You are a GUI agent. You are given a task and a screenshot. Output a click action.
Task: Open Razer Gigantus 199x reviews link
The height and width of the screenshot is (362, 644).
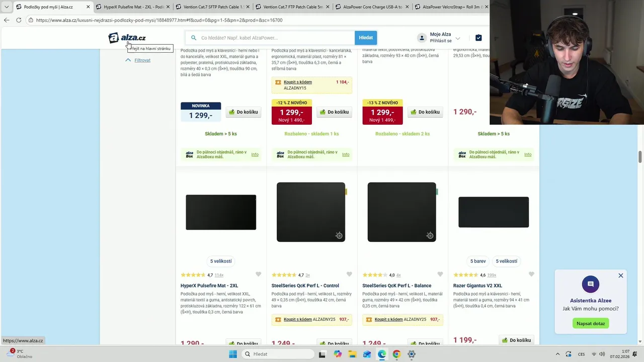pos(492,275)
